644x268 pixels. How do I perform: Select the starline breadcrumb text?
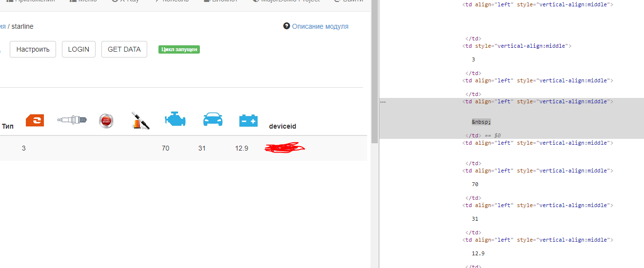[22, 26]
